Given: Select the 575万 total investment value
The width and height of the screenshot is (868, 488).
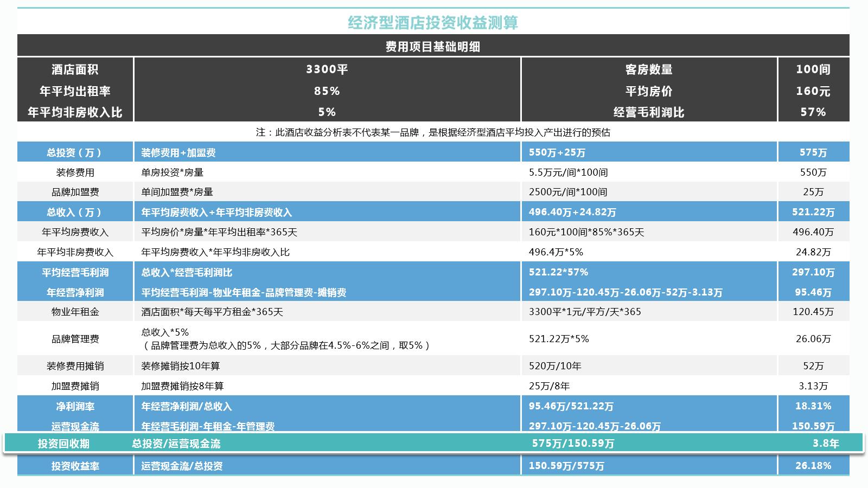Looking at the screenshot, I should coord(814,152).
